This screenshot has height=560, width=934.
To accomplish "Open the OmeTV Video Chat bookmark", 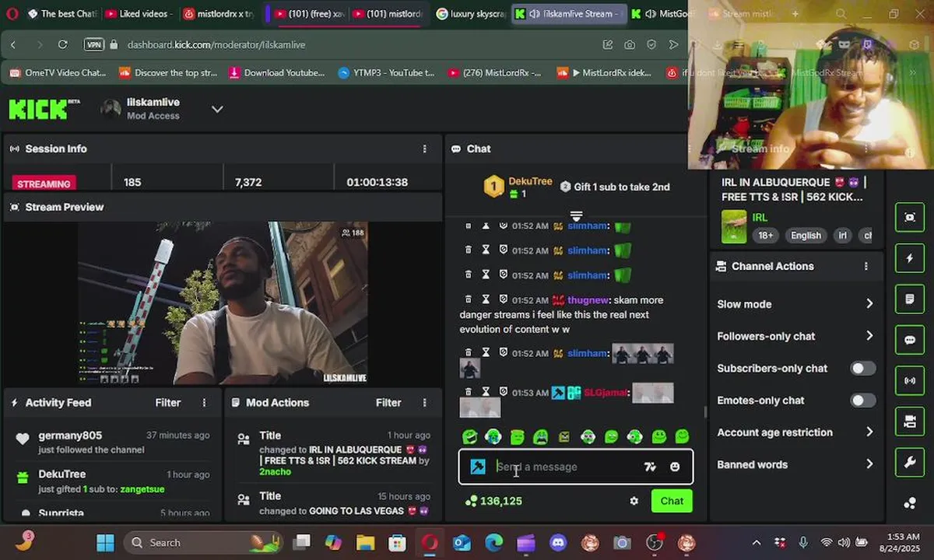I will [58, 73].
